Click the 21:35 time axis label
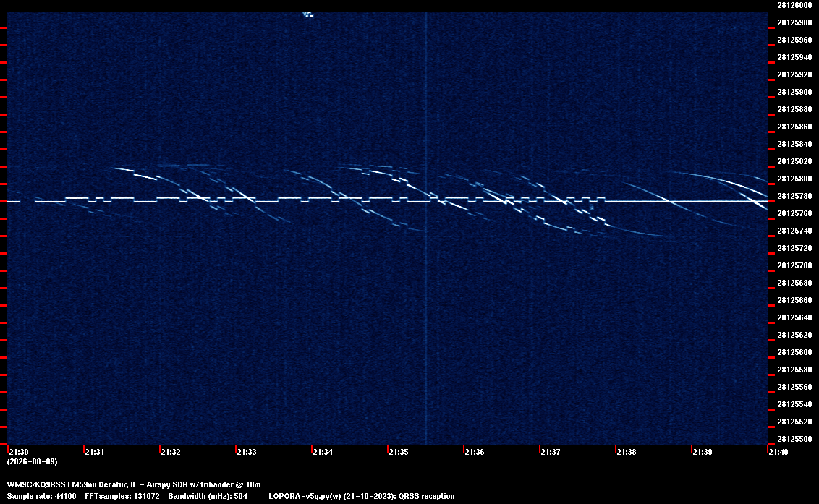Viewport: 819px width, 504px height. pos(399,452)
